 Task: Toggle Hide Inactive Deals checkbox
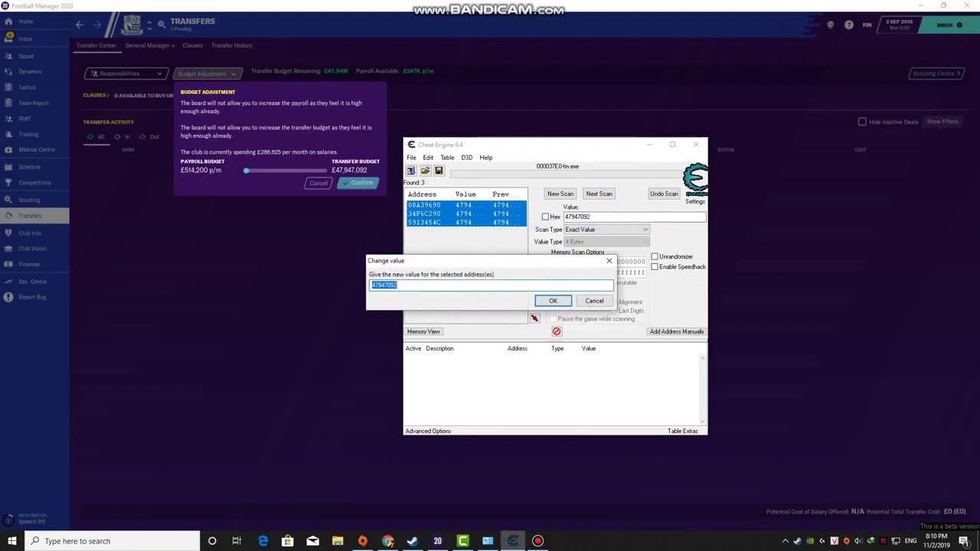pyautogui.click(x=862, y=122)
